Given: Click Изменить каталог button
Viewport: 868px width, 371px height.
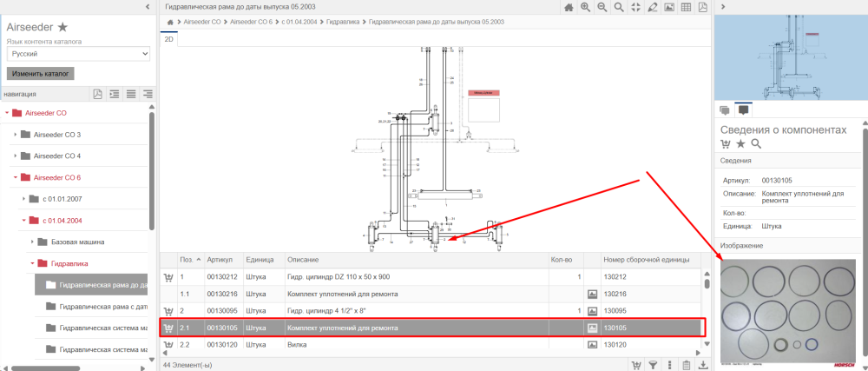Looking at the screenshot, I should (x=41, y=74).
